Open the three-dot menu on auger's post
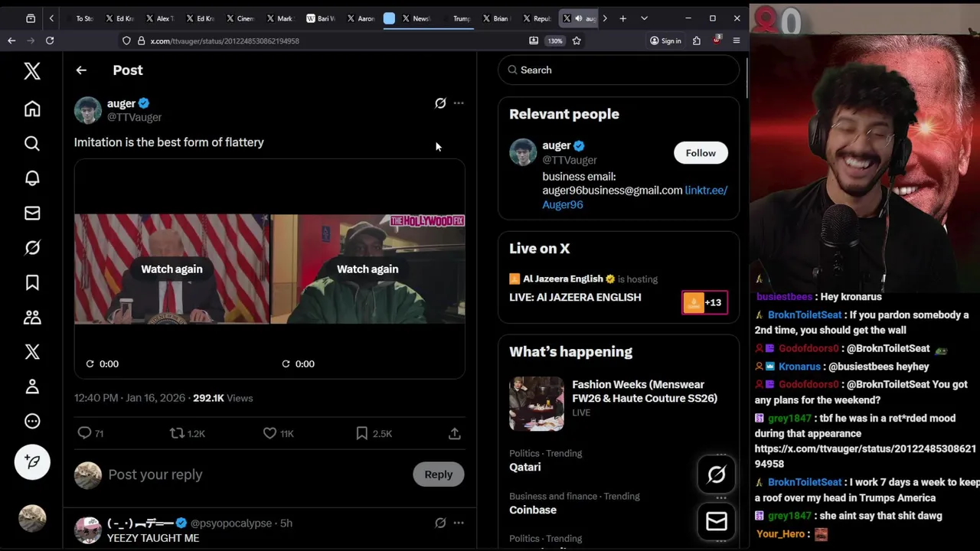Viewport: 980px width, 551px height. pyautogui.click(x=459, y=103)
